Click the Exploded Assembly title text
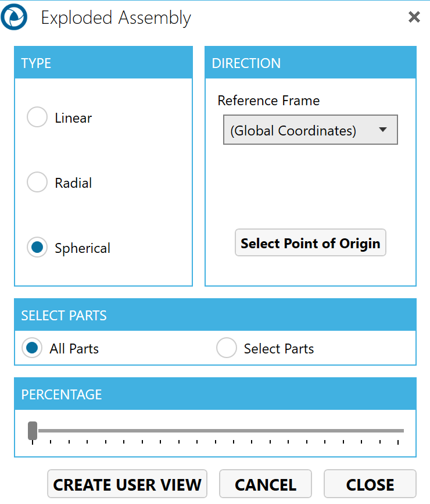Image resolution: width=430 pixels, height=504 pixels. tap(116, 19)
